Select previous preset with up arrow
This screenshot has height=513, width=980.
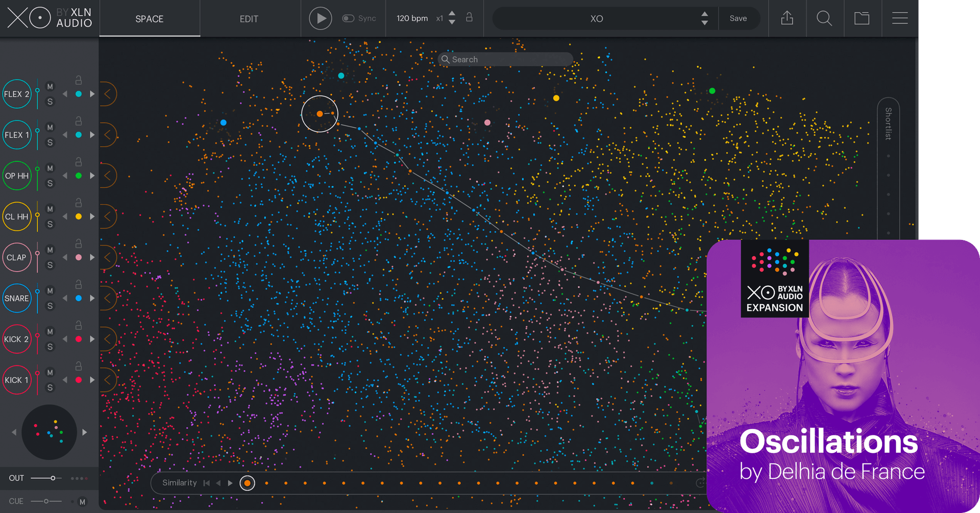point(704,14)
